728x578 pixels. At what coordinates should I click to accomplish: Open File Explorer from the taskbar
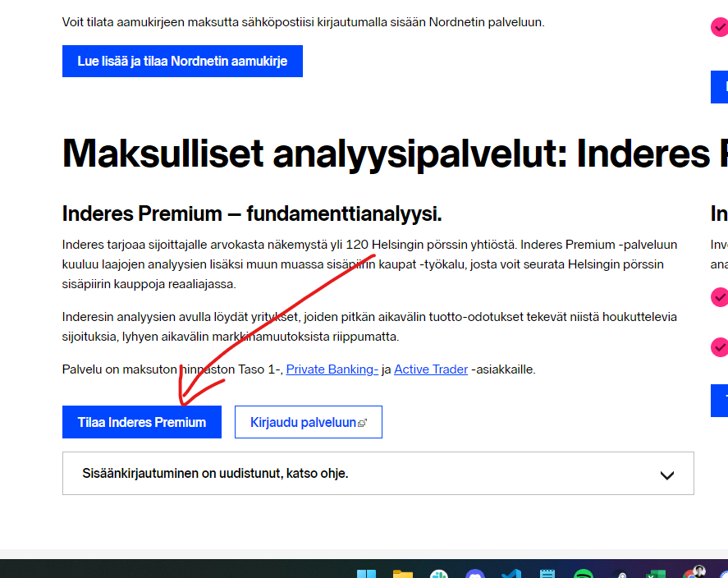tap(402, 574)
